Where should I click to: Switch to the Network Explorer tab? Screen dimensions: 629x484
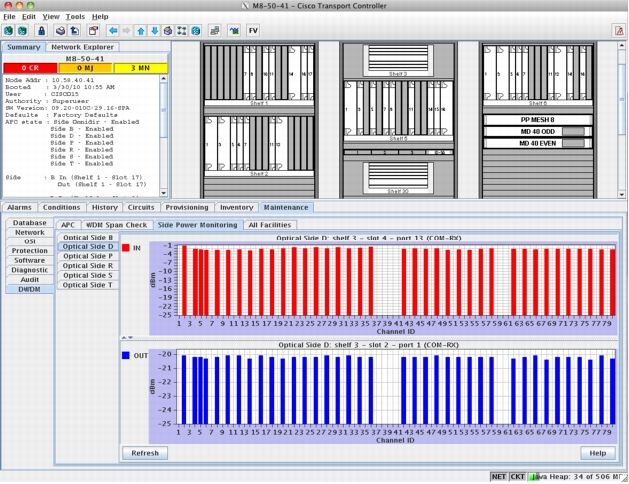(x=82, y=47)
